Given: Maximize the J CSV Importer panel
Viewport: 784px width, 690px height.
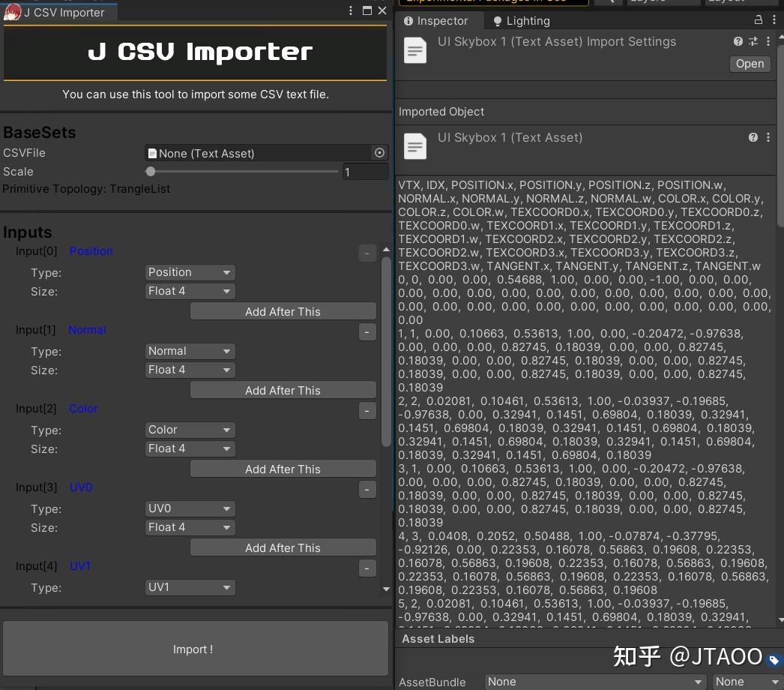Looking at the screenshot, I should (367, 10).
